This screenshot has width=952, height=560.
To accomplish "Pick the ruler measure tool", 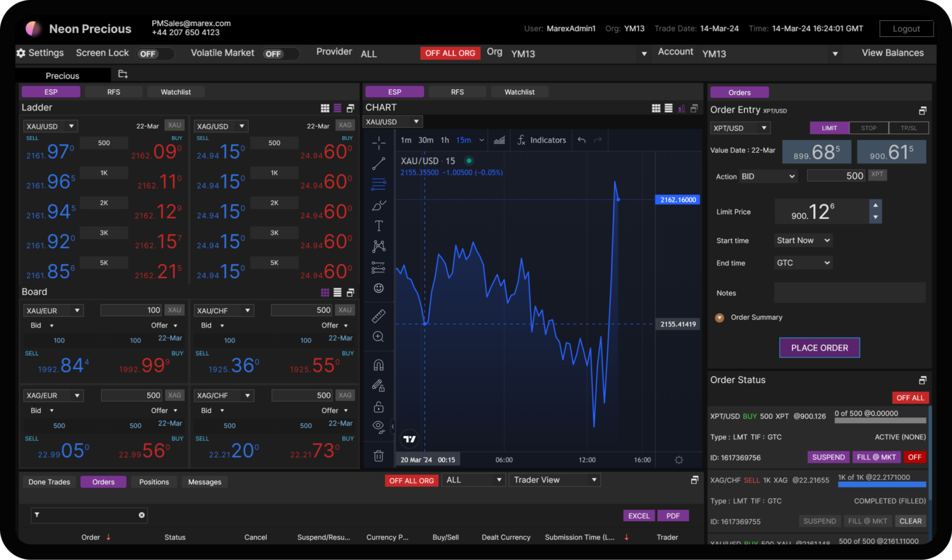I will [x=379, y=316].
